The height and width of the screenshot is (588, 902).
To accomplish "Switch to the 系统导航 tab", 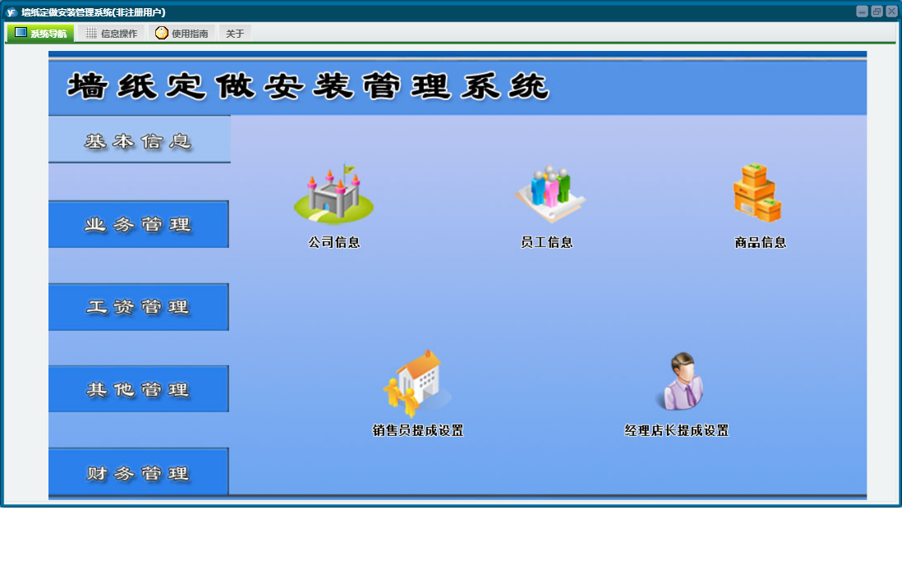I will pos(40,34).
